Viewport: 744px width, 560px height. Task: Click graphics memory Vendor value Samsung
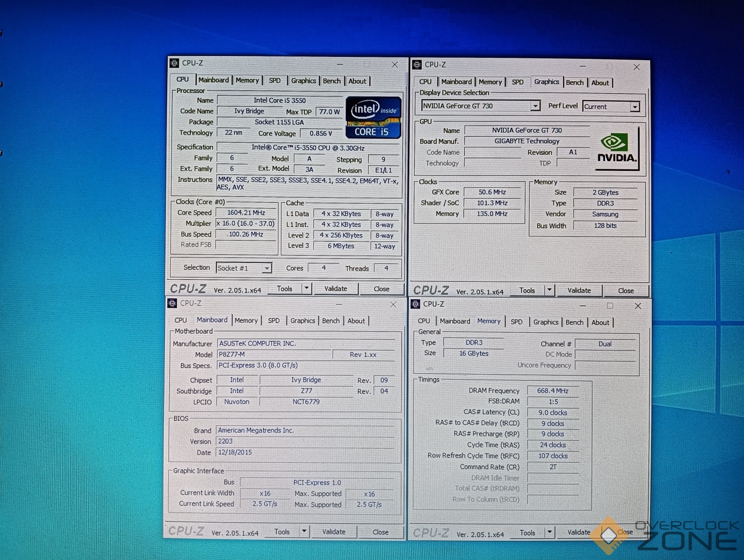pyautogui.click(x=605, y=214)
